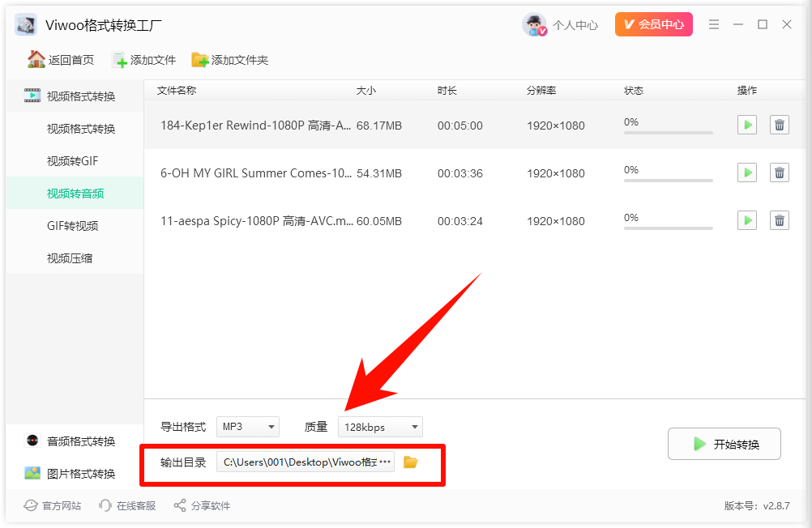This screenshot has height=528, width=812.
Task: Expand 音频格式转换 sidebar section
Action: [x=75, y=441]
